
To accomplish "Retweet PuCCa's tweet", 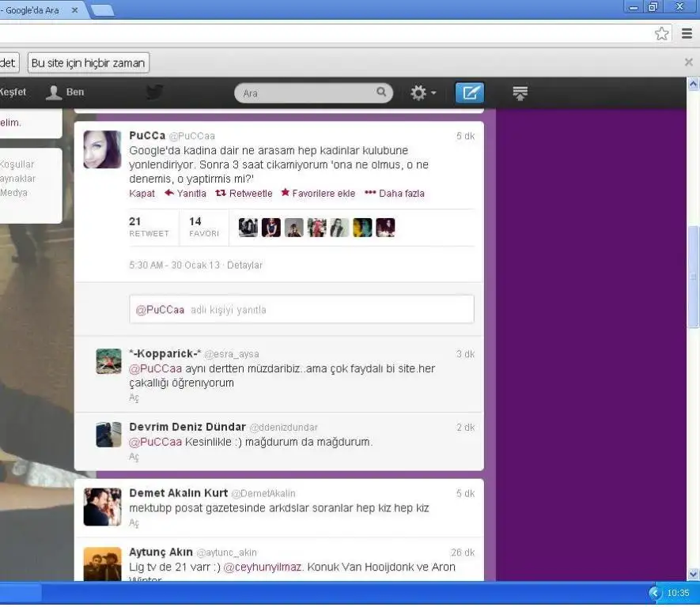I will (x=244, y=194).
